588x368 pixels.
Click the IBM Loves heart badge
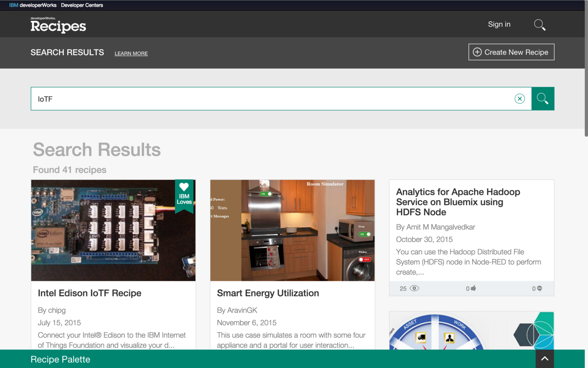(184, 196)
